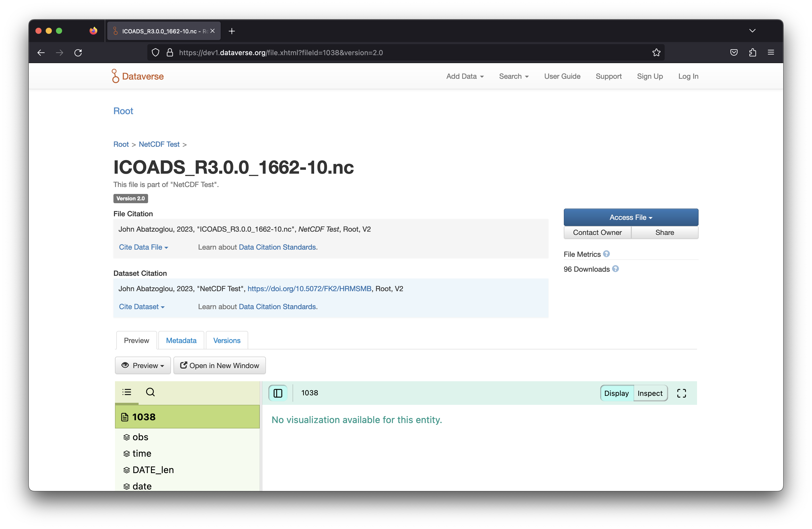
Task: Click the fullscreen icon in viewer
Action: point(681,393)
